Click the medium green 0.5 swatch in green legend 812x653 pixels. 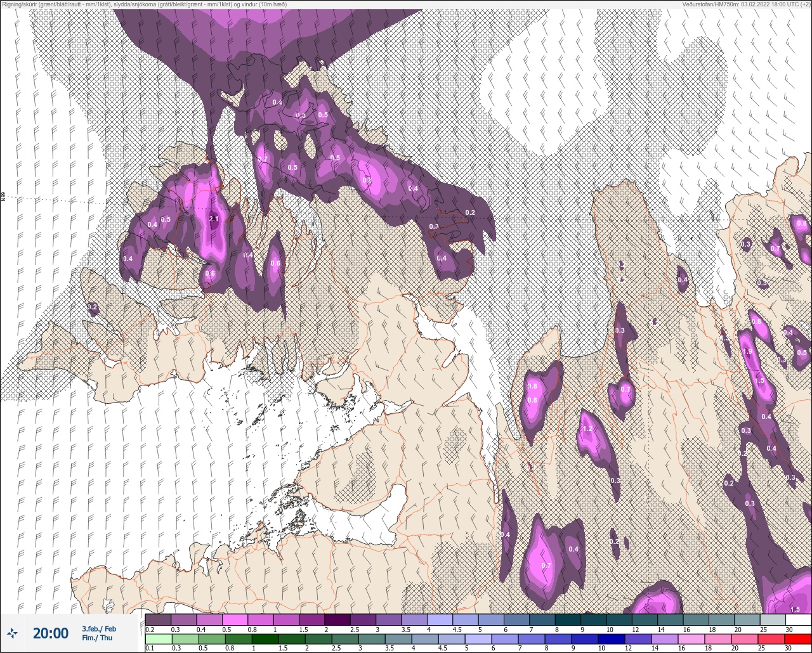point(212,638)
